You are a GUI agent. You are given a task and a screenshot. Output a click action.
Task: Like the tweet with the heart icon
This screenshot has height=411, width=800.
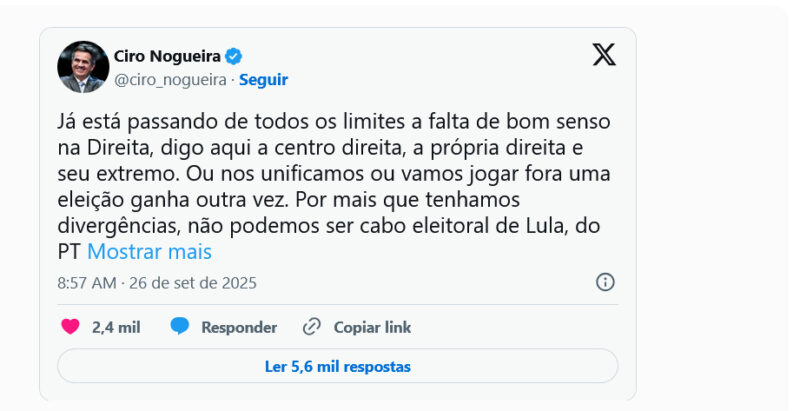pyautogui.click(x=70, y=327)
